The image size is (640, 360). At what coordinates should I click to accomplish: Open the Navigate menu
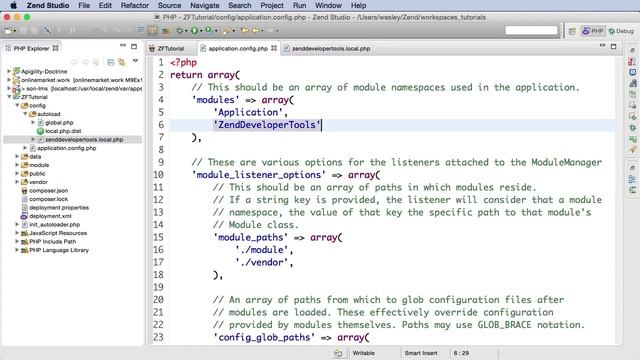204,5
